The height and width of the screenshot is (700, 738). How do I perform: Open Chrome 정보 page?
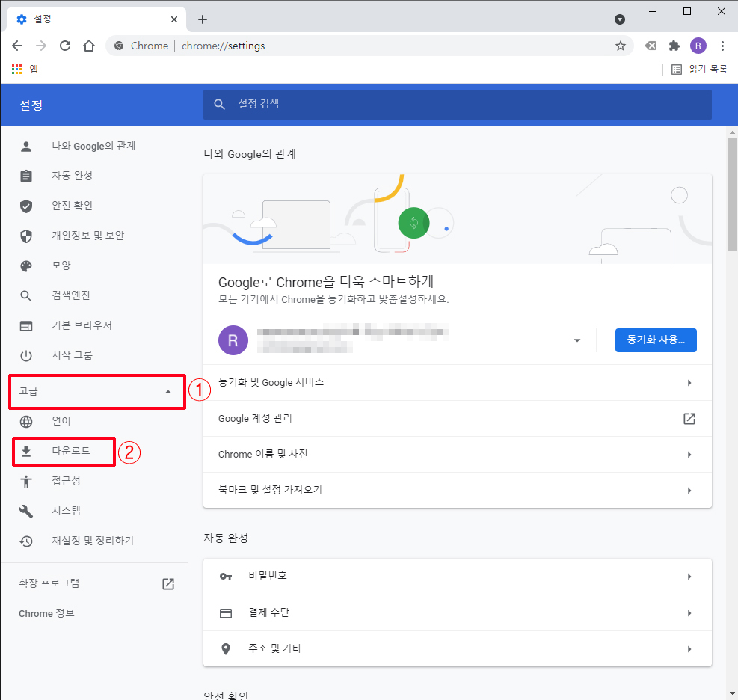pos(46,613)
